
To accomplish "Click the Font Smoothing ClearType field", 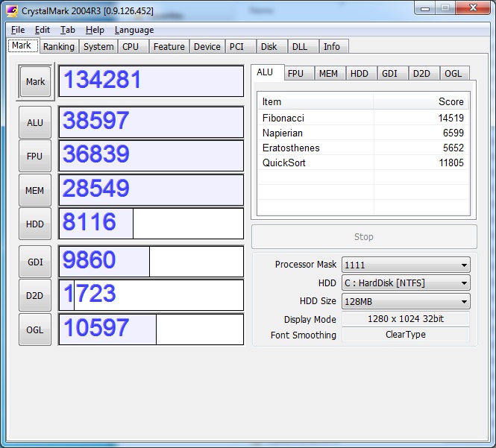I will tap(406, 335).
